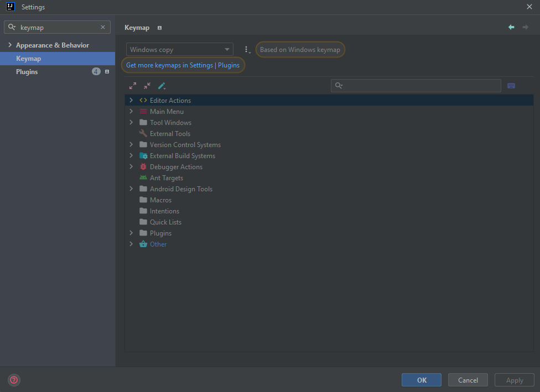This screenshot has height=392, width=540.
Task: Click the OK button
Action: point(421,380)
